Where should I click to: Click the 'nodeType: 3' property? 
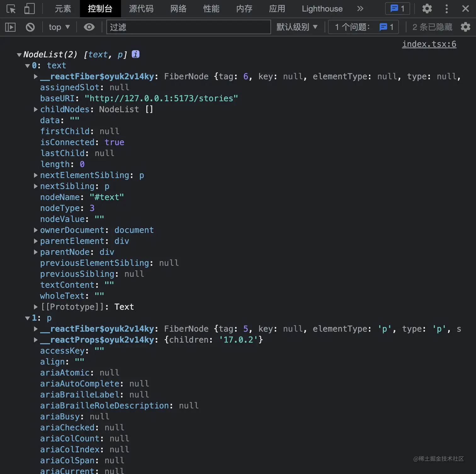point(67,208)
